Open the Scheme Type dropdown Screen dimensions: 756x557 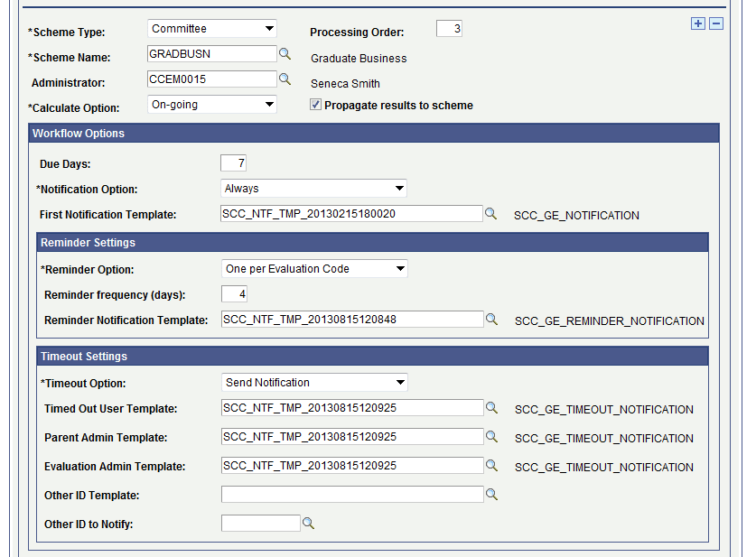(211, 28)
